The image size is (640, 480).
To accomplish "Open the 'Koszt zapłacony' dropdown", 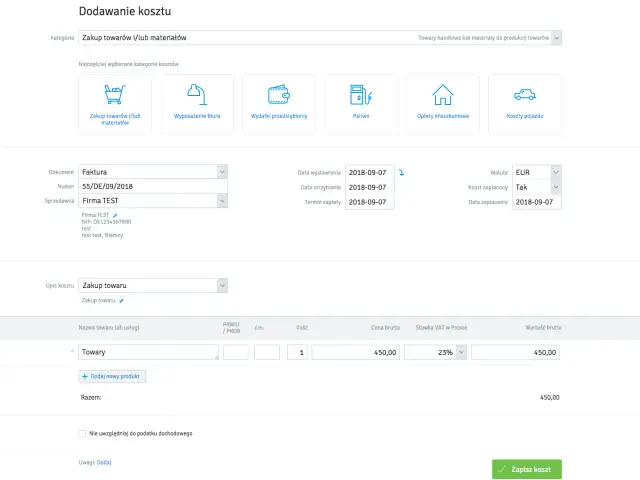I will point(556,187).
